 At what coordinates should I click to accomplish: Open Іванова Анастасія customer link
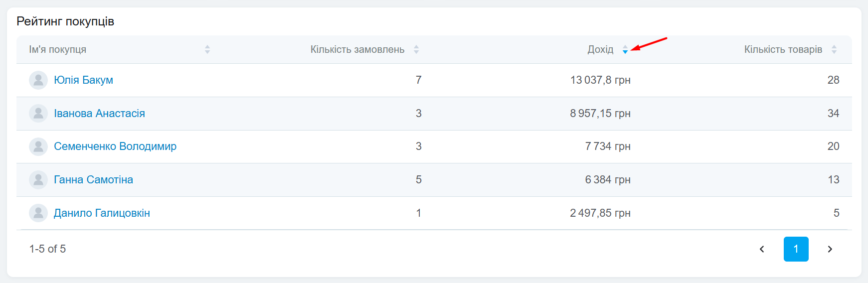click(99, 114)
